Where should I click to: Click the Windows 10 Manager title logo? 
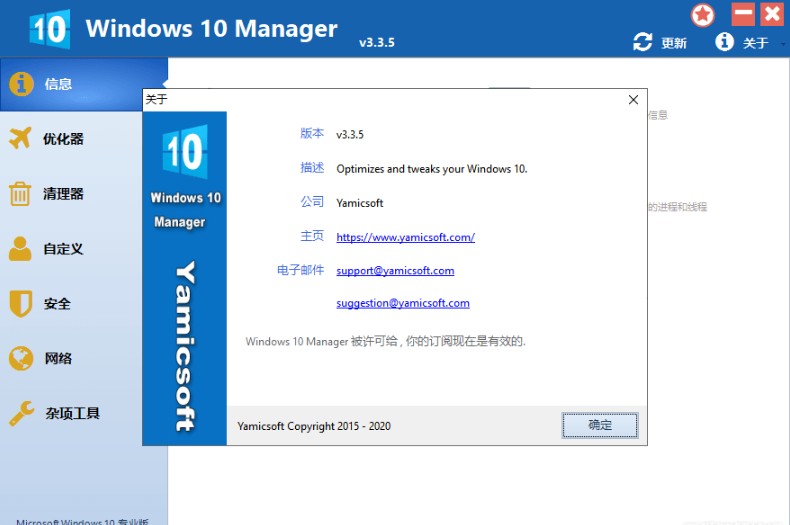point(48,29)
